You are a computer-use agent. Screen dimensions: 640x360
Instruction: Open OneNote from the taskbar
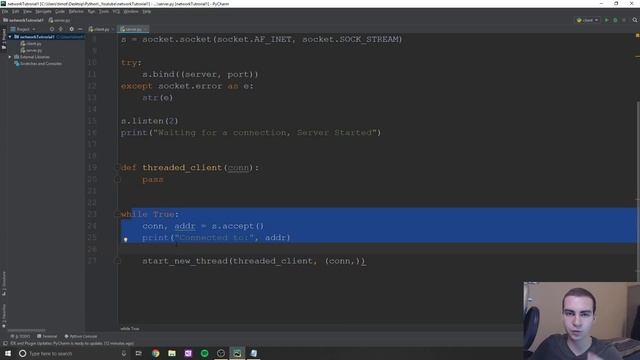(x=188, y=353)
